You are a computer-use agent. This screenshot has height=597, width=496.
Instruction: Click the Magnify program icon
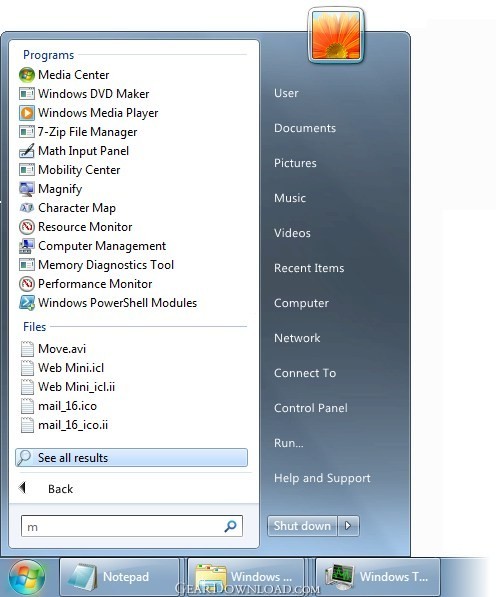coord(27,189)
